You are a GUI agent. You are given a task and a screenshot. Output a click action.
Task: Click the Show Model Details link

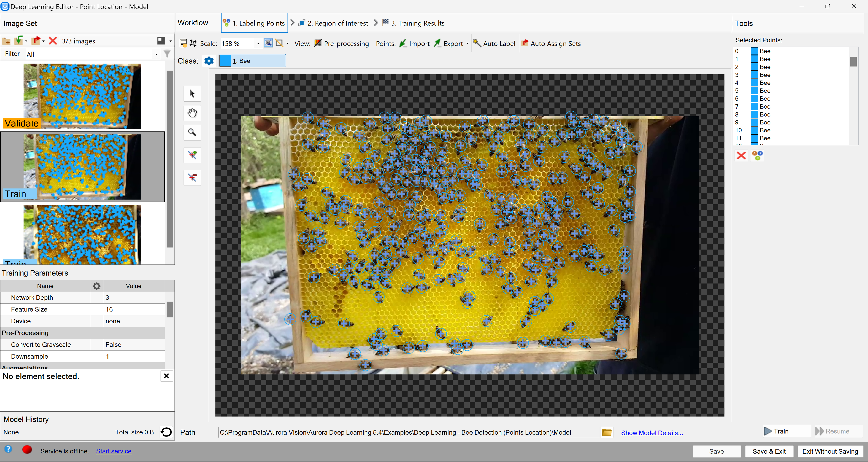tap(652, 433)
